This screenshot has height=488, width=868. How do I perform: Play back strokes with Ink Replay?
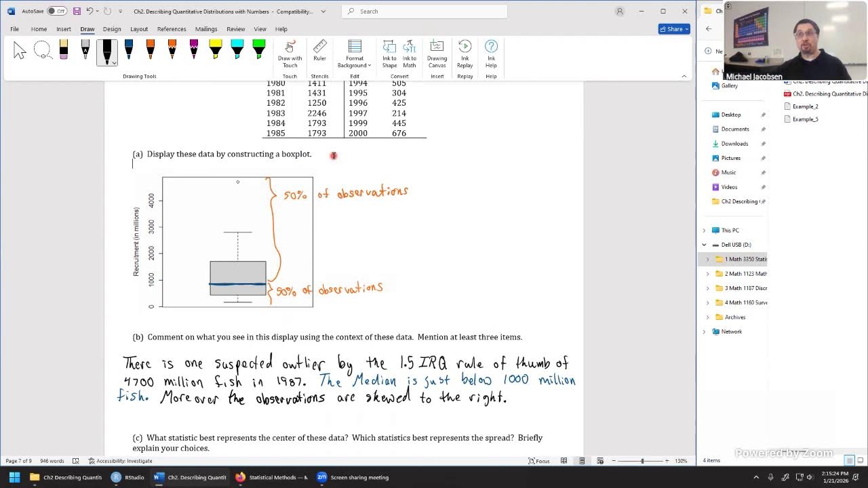465,54
